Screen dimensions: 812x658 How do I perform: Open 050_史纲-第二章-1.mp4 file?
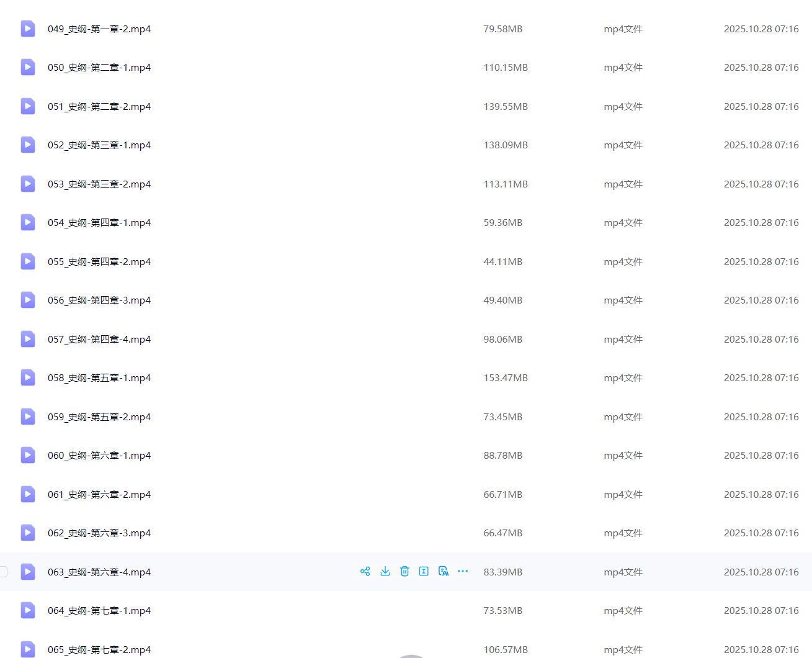click(x=99, y=68)
